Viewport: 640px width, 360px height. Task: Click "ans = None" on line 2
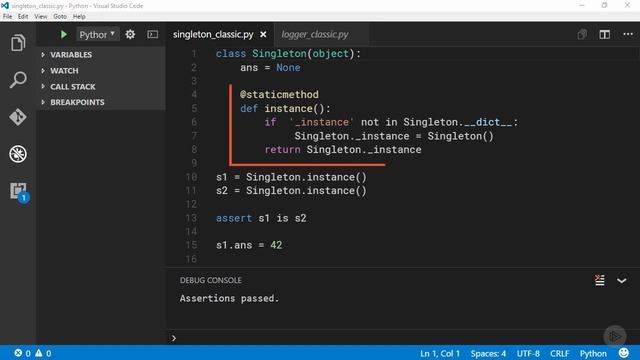tap(270, 68)
